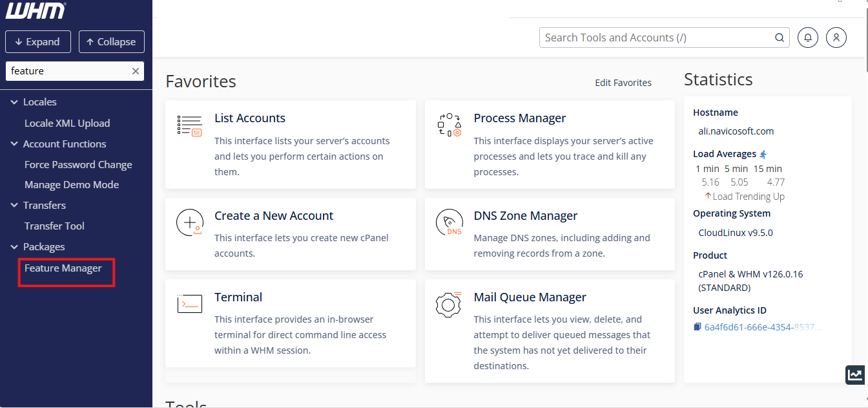The image size is (868, 408).
Task: Click the notifications bell icon
Action: pyautogui.click(x=808, y=38)
